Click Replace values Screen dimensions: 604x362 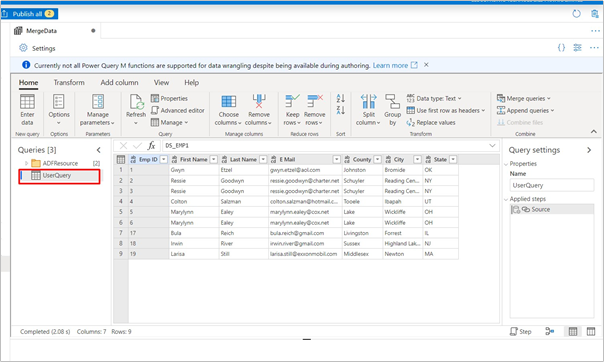point(431,122)
